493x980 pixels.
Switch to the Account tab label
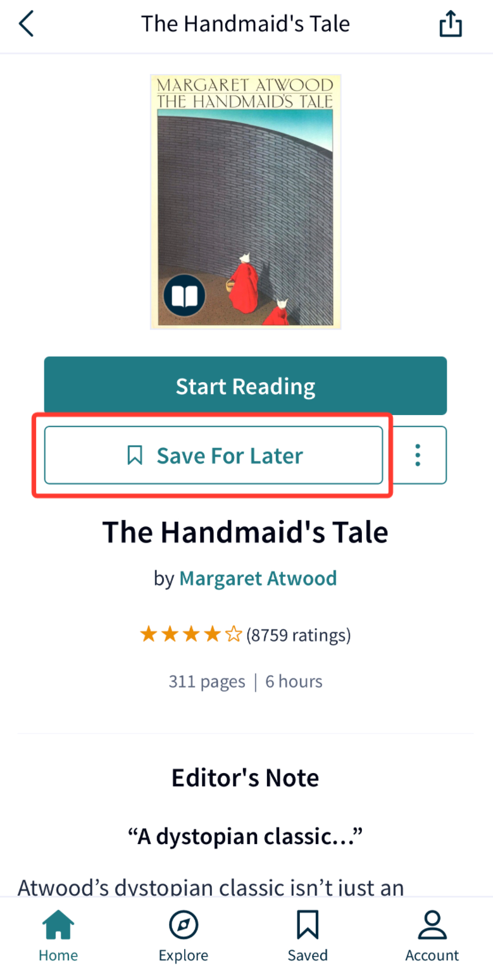click(x=432, y=955)
